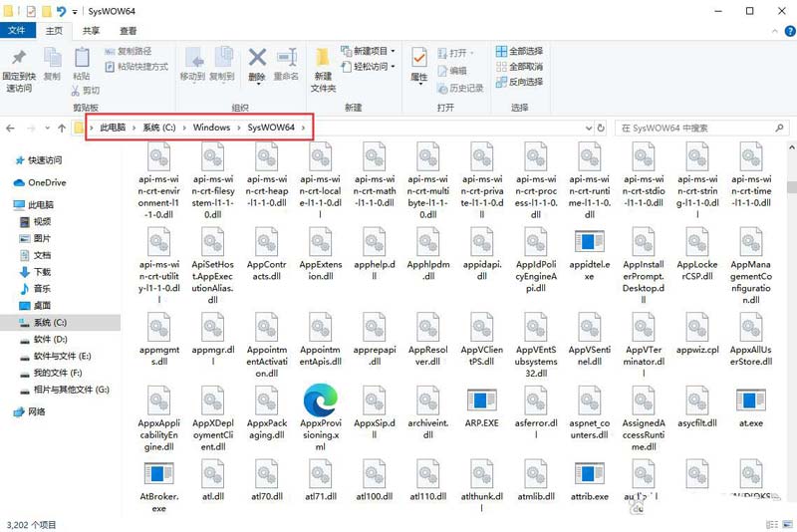This screenshot has width=797, height=532.
Task: Click the Move to icon
Action: point(193,58)
